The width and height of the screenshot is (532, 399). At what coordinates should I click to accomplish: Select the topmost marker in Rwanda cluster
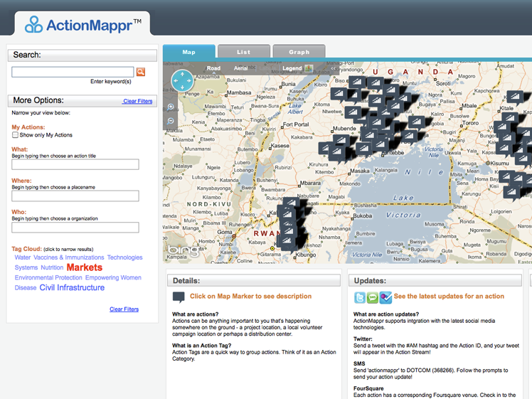[290, 203]
